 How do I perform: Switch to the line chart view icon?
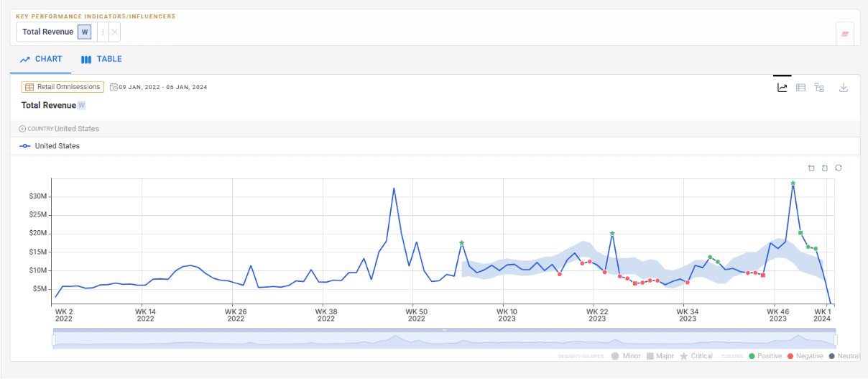point(782,88)
